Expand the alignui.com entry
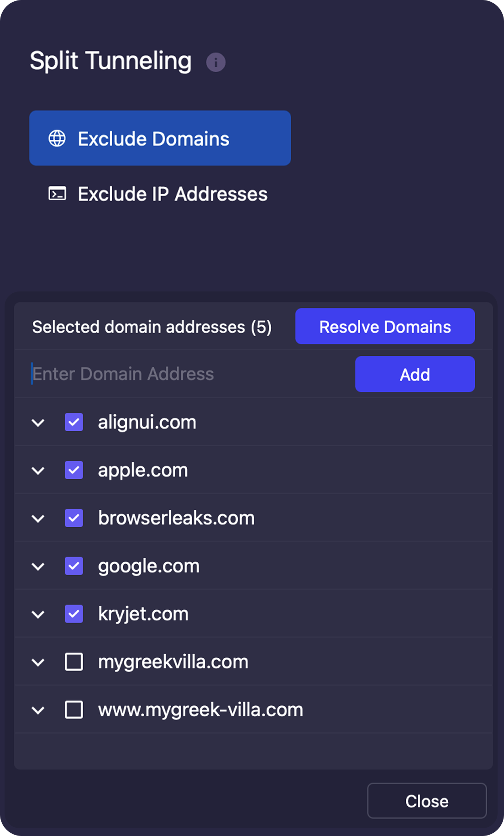504x836 pixels. [38, 422]
